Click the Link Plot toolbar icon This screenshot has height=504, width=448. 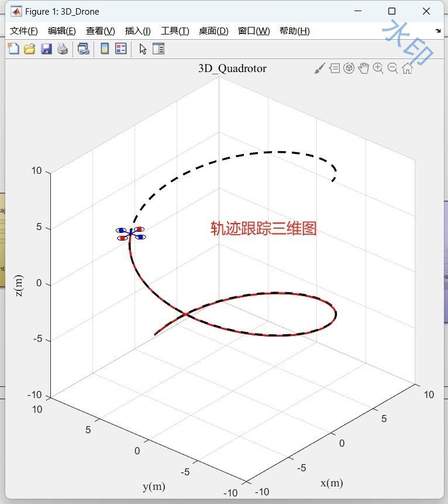click(x=84, y=49)
